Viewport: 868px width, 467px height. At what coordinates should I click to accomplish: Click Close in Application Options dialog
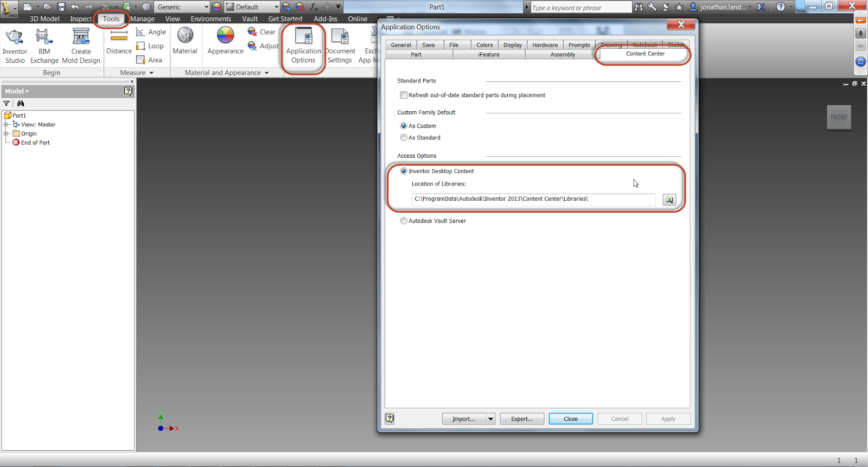tap(571, 419)
